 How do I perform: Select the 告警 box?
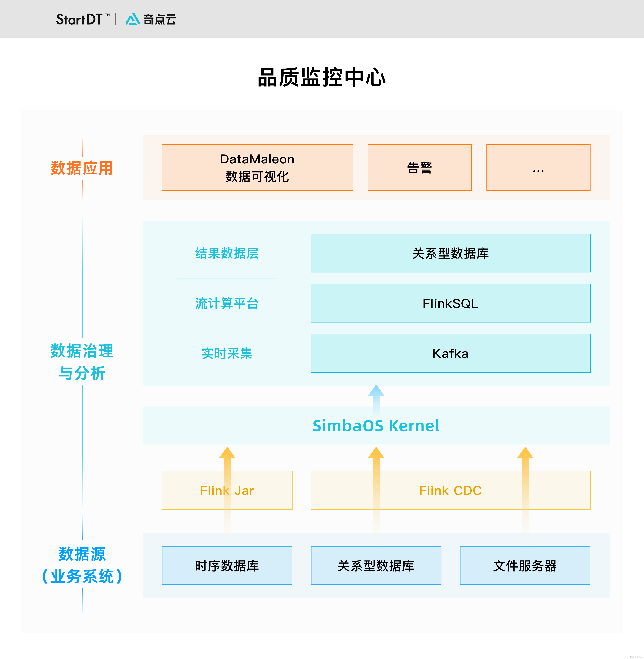[x=420, y=167]
